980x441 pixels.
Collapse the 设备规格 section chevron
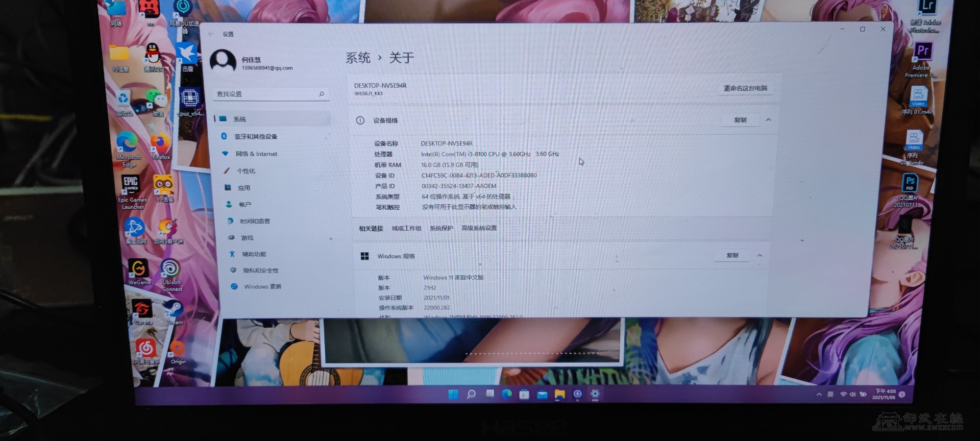click(768, 120)
